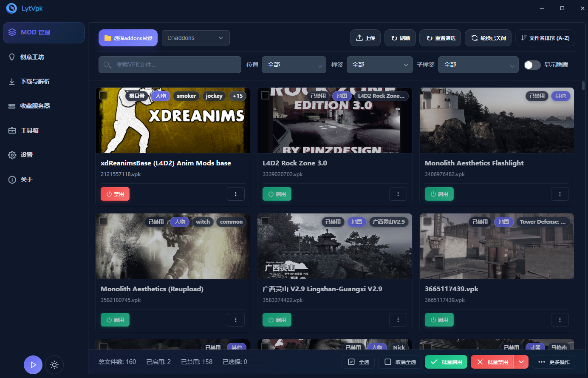Click the 上传 upload icon button
The image size is (588, 378).
click(x=365, y=38)
